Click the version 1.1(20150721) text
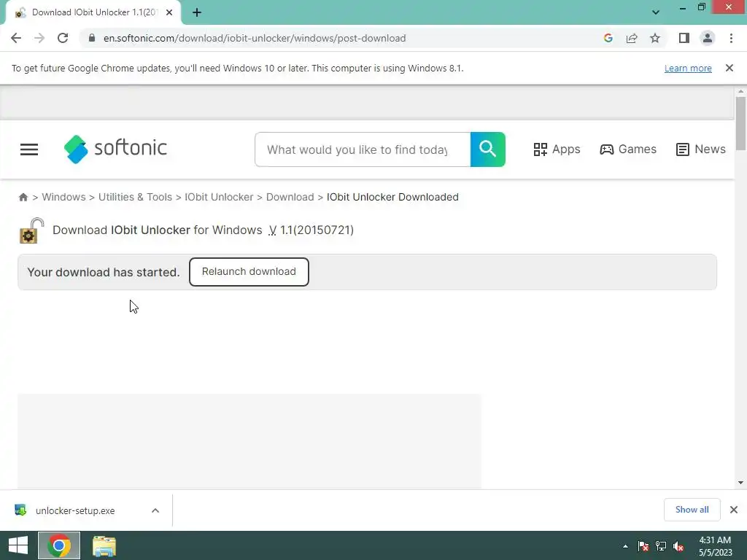The height and width of the screenshot is (560, 747). 317,230
